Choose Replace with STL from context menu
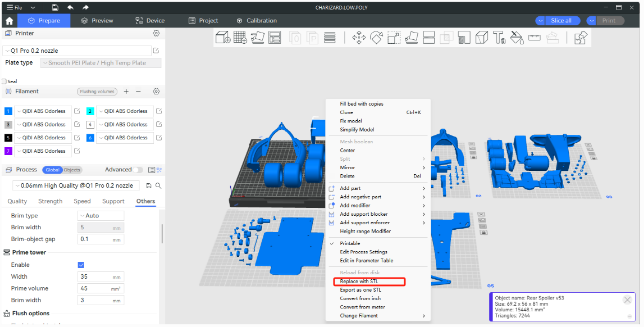The width and height of the screenshot is (644, 327). (x=359, y=281)
